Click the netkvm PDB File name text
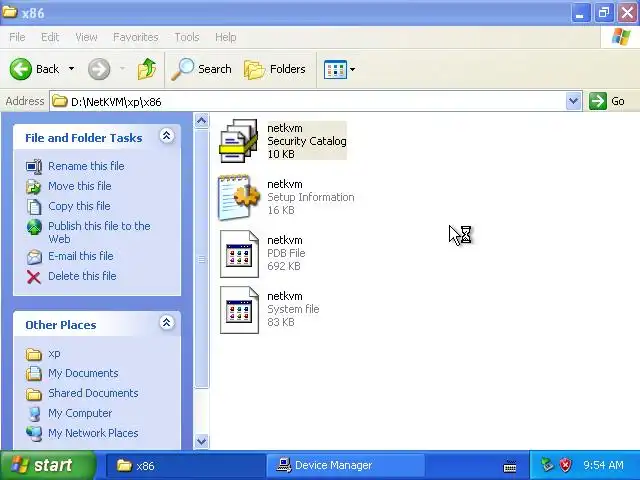 tap(284, 240)
